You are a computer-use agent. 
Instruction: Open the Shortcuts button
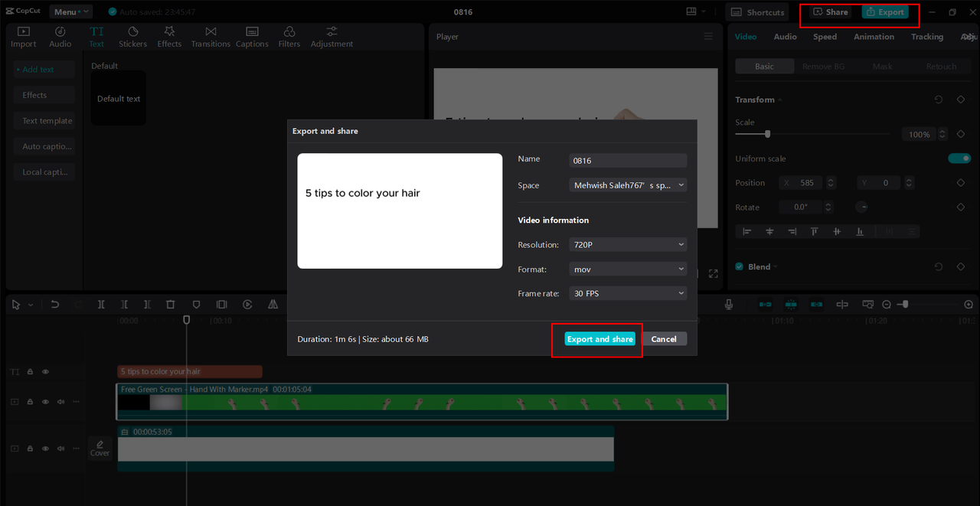758,12
